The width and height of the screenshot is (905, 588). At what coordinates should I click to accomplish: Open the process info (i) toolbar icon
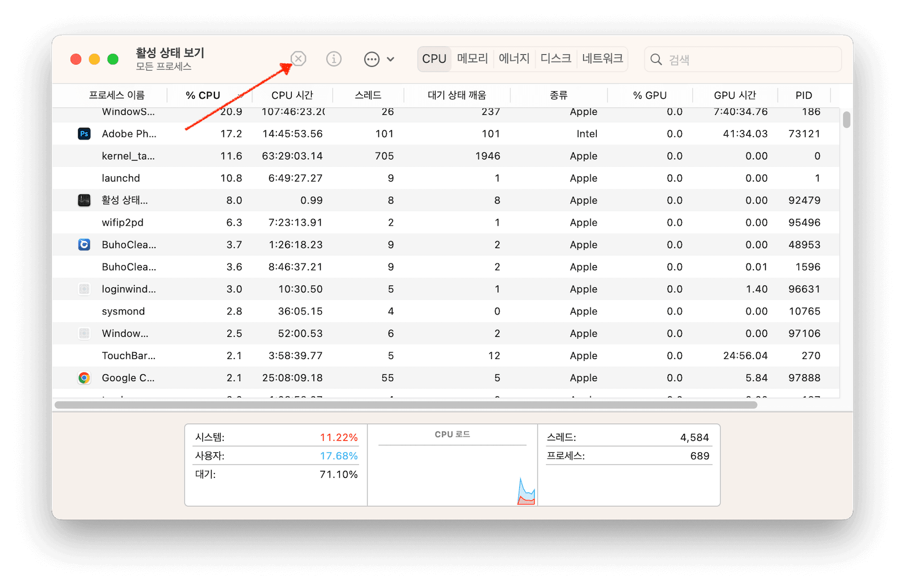click(x=334, y=59)
